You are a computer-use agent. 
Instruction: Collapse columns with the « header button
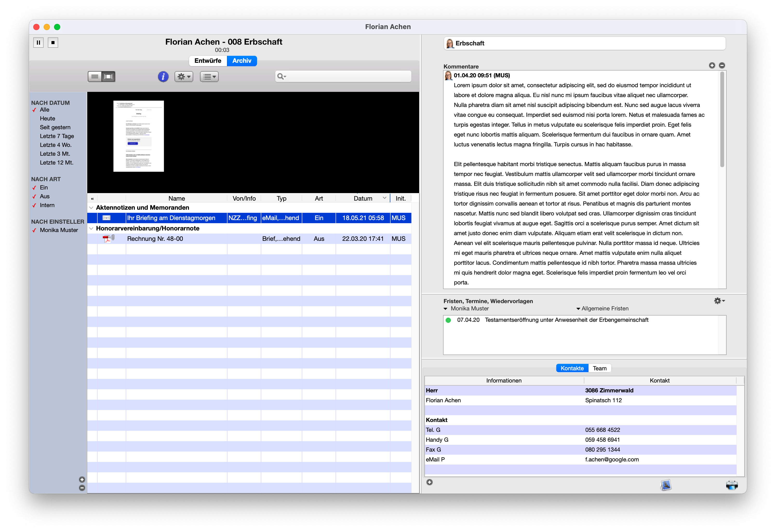click(92, 199)
